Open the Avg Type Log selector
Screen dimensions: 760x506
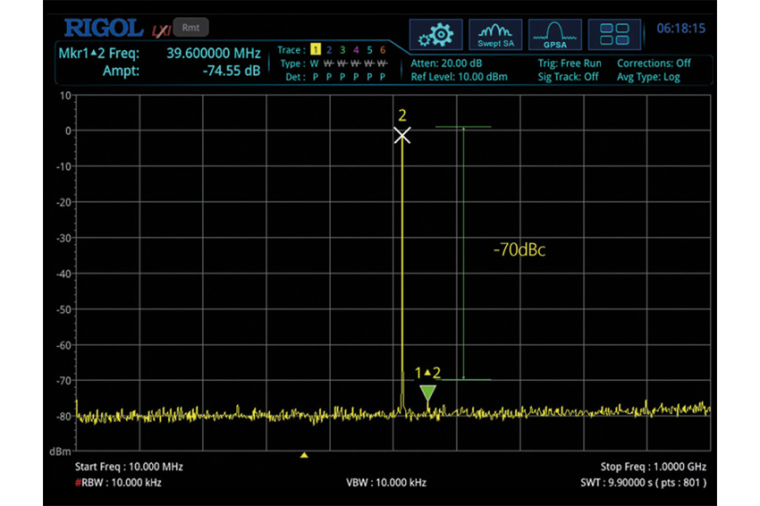tap(653, 77)
